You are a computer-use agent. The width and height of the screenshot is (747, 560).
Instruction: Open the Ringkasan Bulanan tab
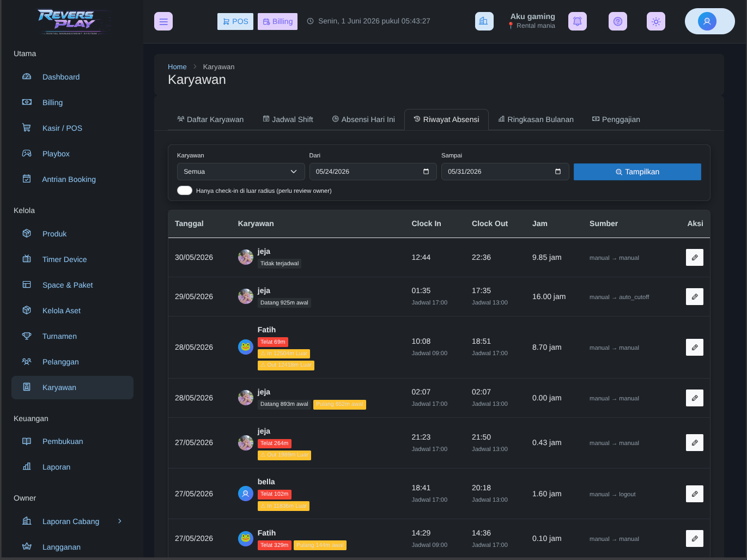(x=536, y=119)
